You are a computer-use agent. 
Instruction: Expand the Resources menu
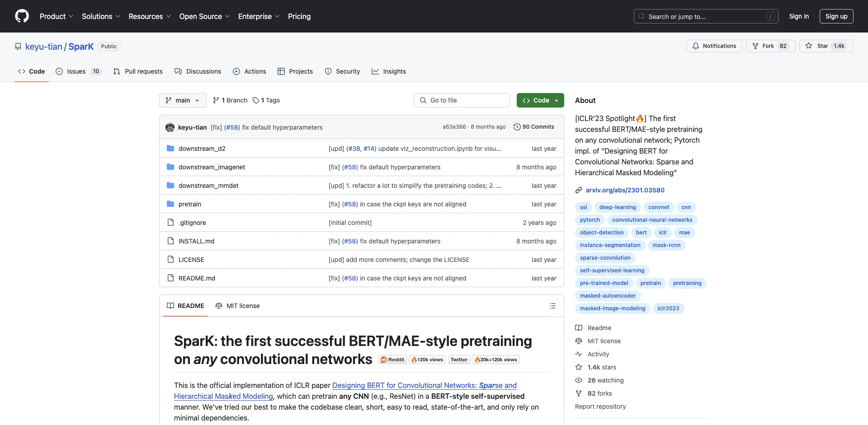(150, 16)
